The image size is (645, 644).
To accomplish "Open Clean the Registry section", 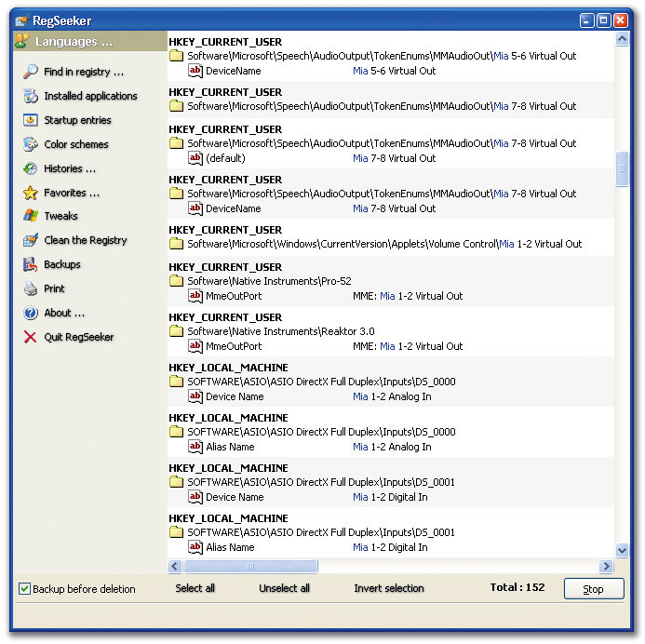I will click(85, 240).
